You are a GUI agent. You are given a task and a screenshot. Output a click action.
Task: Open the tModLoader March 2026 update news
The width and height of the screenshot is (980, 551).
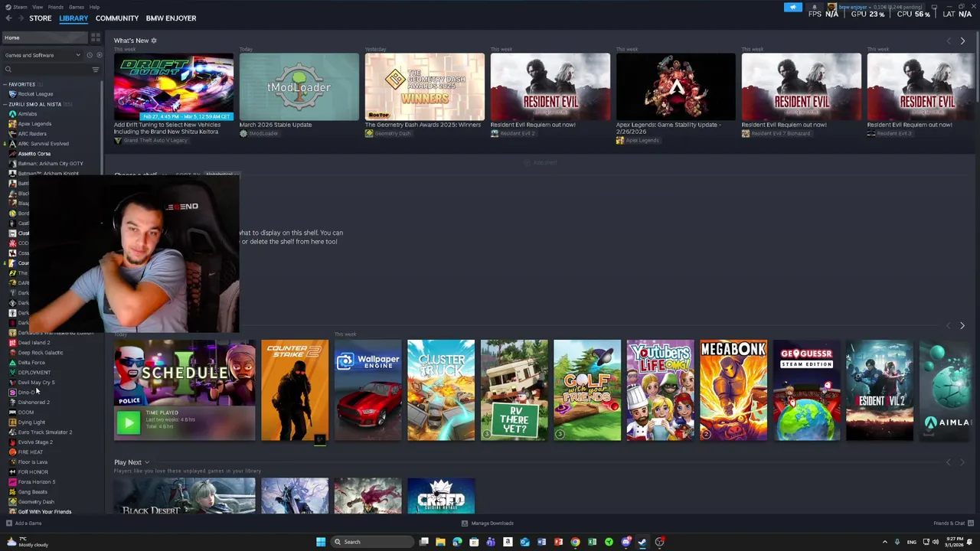click(x=299, y=86)
